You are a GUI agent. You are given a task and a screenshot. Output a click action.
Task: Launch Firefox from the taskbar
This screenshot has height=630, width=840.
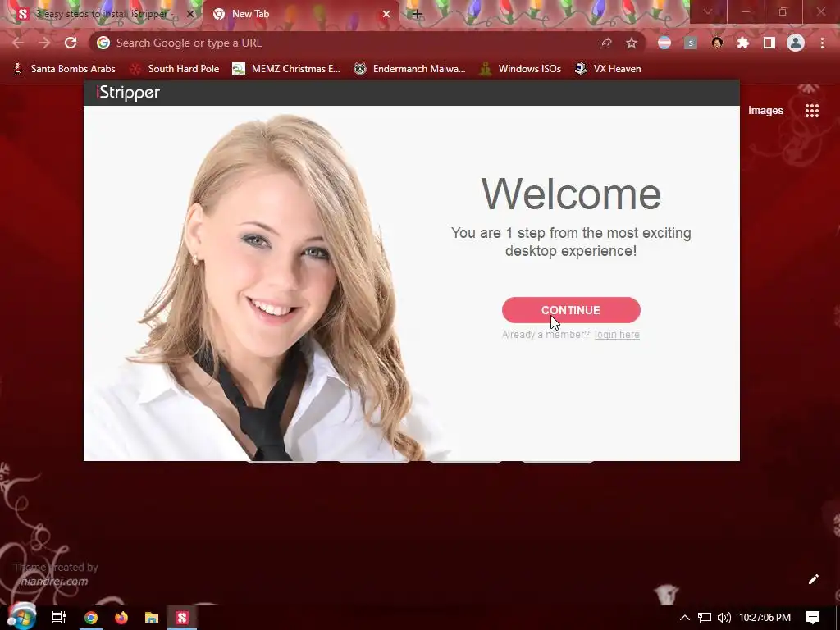(x=121, y=617)
